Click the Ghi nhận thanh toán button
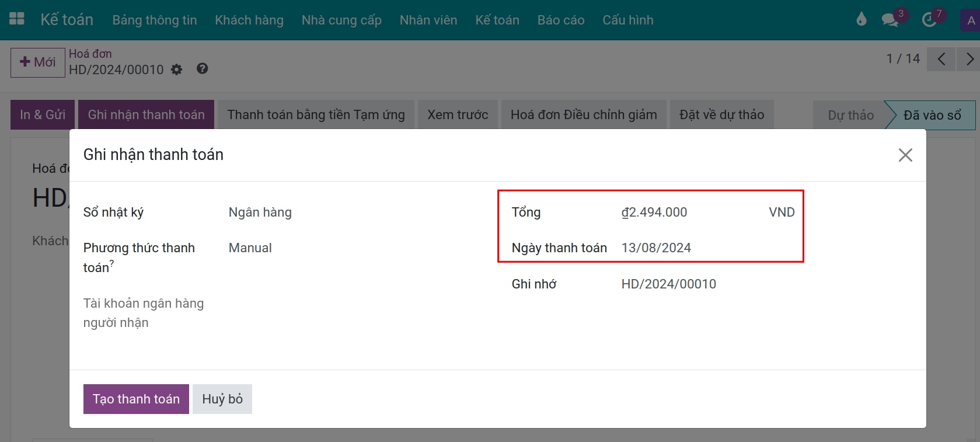980x442 pixels. (x=147, y=114)
